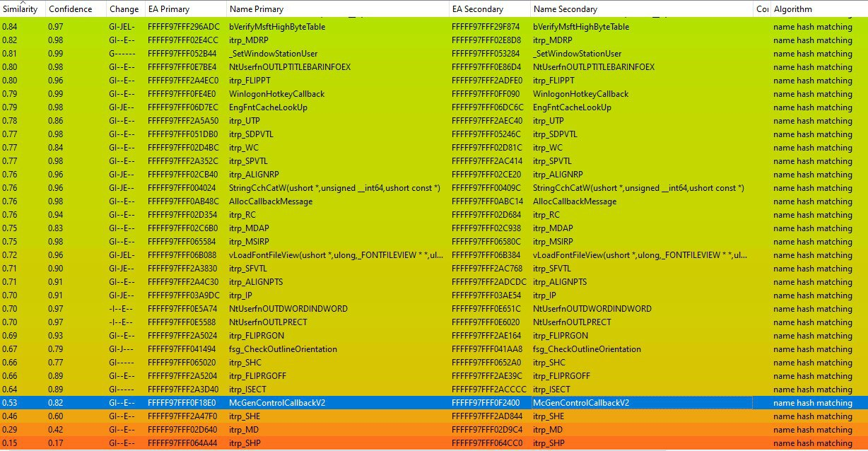The width and height of the screenshot is (868, 451).
Task: Click the Confidence column header
Action: coord(70,9)
